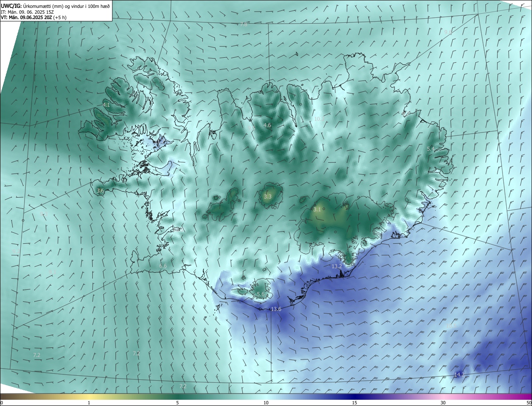Click the 15 tick on the color scale

click(355, 403)
